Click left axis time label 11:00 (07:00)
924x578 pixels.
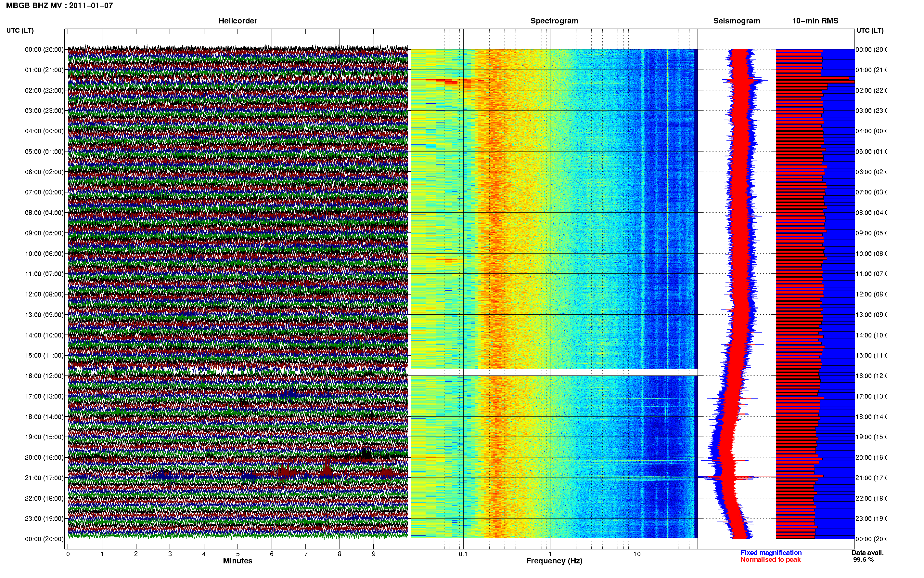(44, 274)
